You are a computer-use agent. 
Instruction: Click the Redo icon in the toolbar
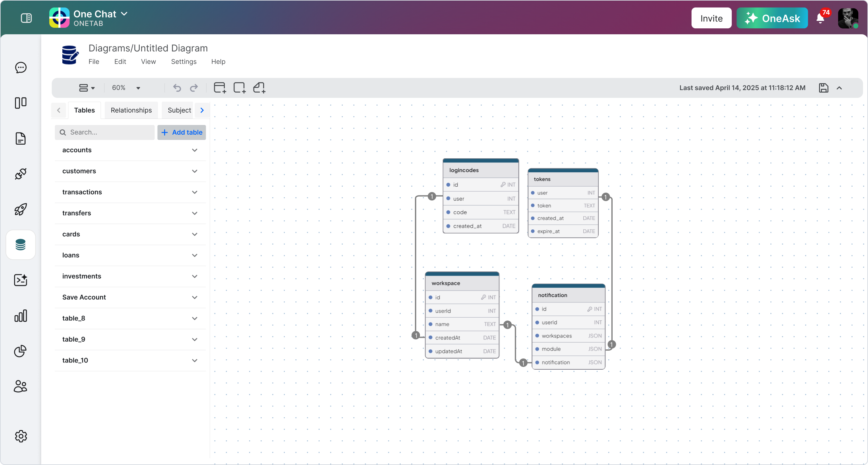(x=194, y=88)
